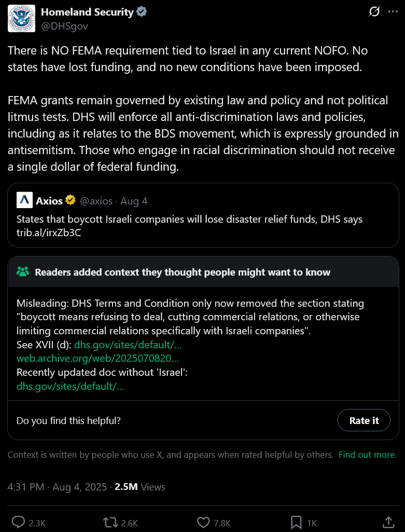Click the Find out more link
Image resolution: width=405 pixels, height=532 pixels.
pos(367,455)
